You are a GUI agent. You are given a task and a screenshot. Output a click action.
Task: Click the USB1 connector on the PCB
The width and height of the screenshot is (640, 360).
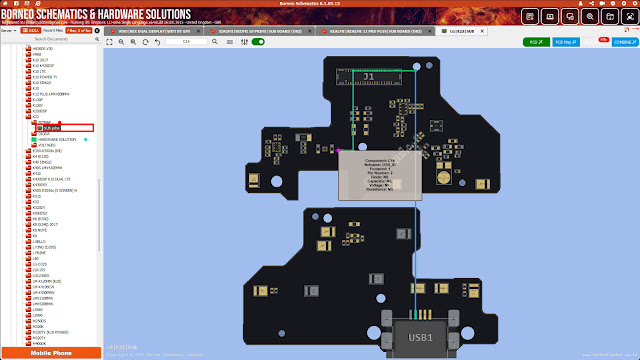click(420, 338)
